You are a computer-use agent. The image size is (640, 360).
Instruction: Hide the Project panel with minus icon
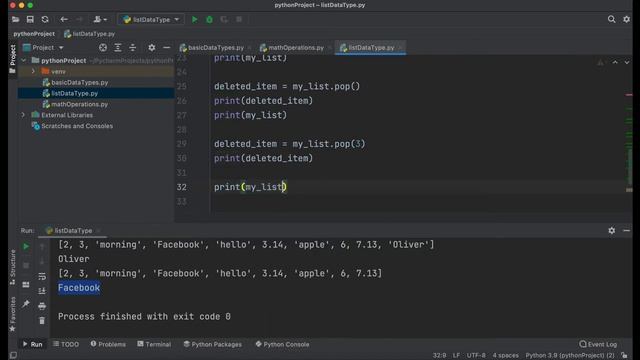(167, 48)
